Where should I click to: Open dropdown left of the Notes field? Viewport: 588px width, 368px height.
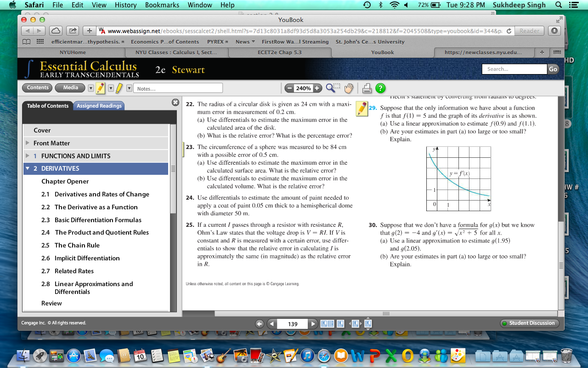(x=129, y=88)
